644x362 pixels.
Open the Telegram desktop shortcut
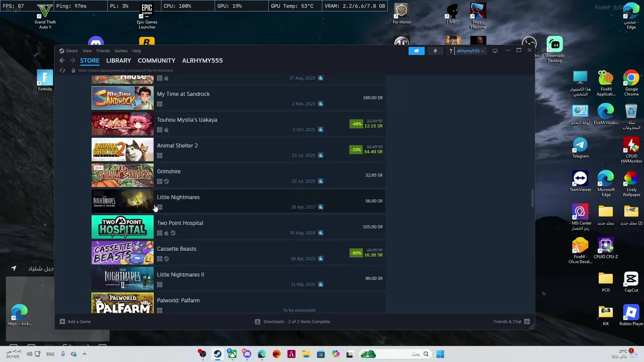pyautogui.click(x=580, y=148)
